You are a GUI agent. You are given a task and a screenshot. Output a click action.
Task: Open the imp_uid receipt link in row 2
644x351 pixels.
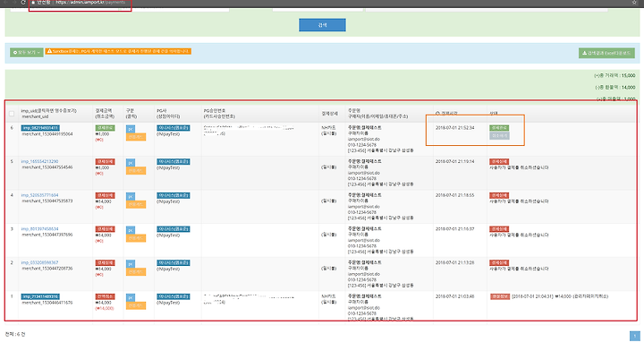click(39, 262)
